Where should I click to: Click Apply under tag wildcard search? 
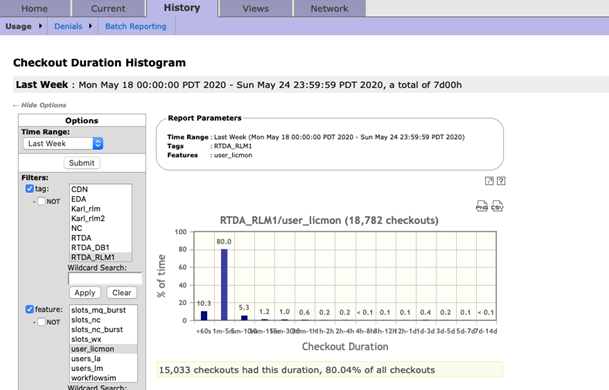point(85,292)
